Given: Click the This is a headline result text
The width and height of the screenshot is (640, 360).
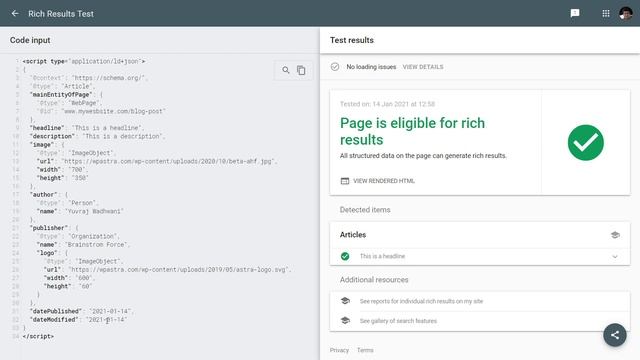Looking at the screenshot, I should tap(382, 256).
